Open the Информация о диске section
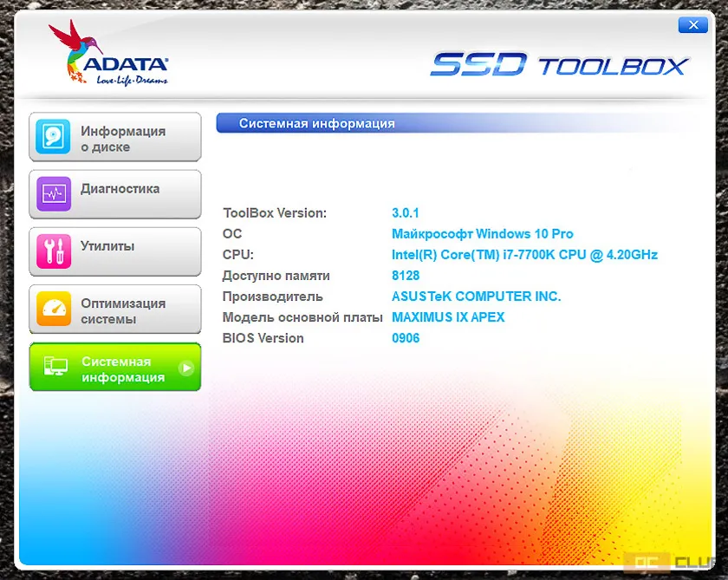The height and width of the screenshot is (580, 728). click(115, 137)
